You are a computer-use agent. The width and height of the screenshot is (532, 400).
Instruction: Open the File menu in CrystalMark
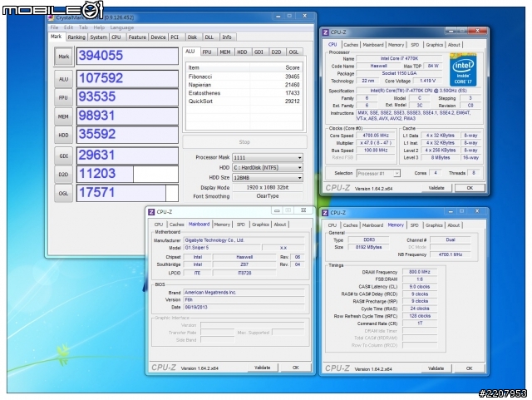54,27
